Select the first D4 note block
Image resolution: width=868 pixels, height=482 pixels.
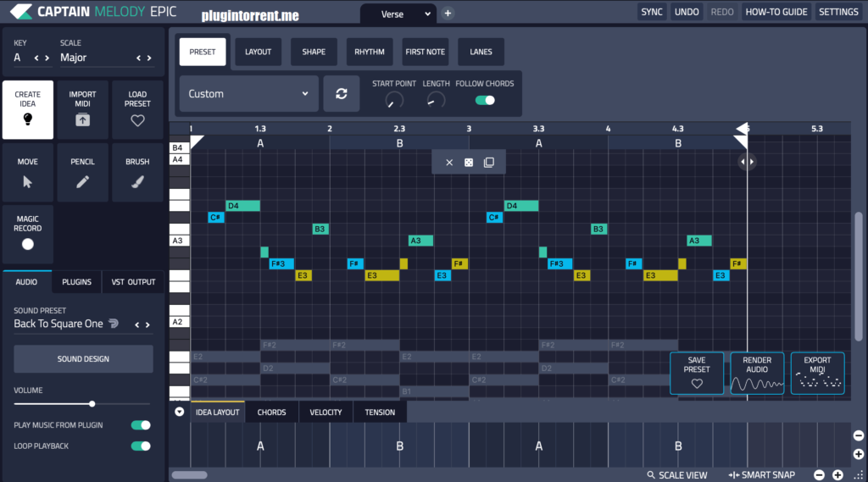pos(242,206)
